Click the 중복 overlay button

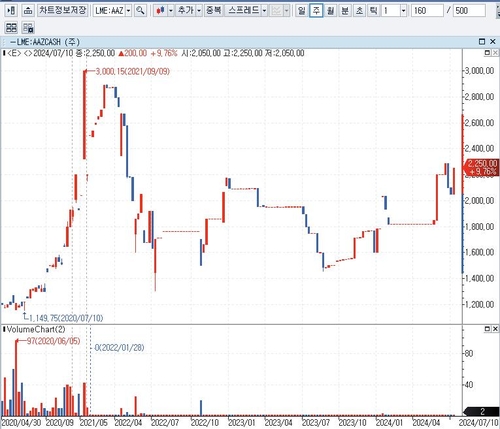(213, 11)
